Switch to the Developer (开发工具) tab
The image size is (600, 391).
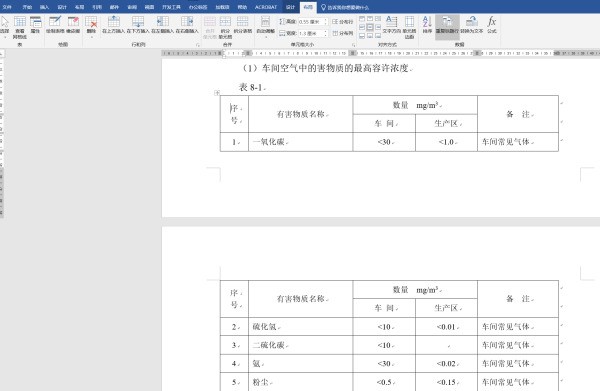(x=171, y=7)
